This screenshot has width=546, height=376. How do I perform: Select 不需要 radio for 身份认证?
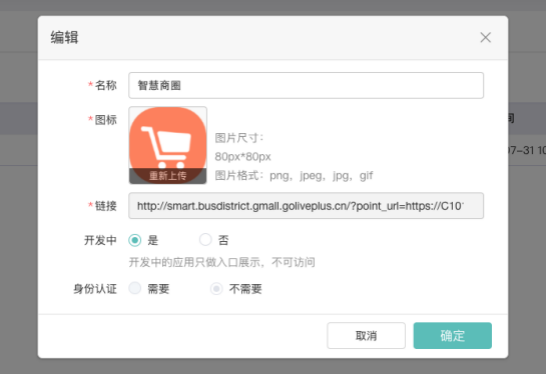pyautogui.click(x=216, y=289)
